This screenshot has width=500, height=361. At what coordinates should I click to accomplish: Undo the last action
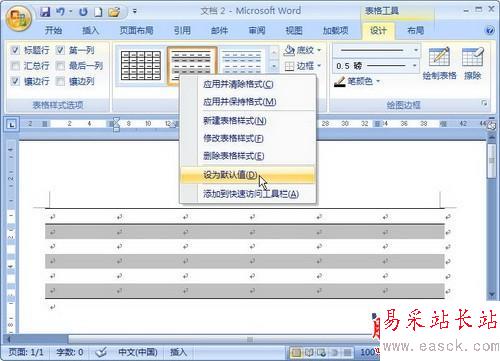pyautogui.click(x=60, y=12)
